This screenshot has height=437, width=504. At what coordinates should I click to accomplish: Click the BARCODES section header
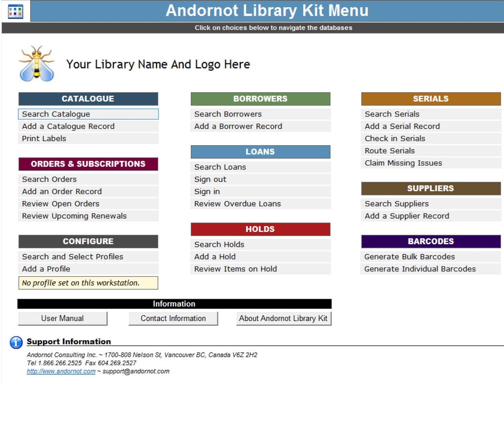tap(431, 241)
